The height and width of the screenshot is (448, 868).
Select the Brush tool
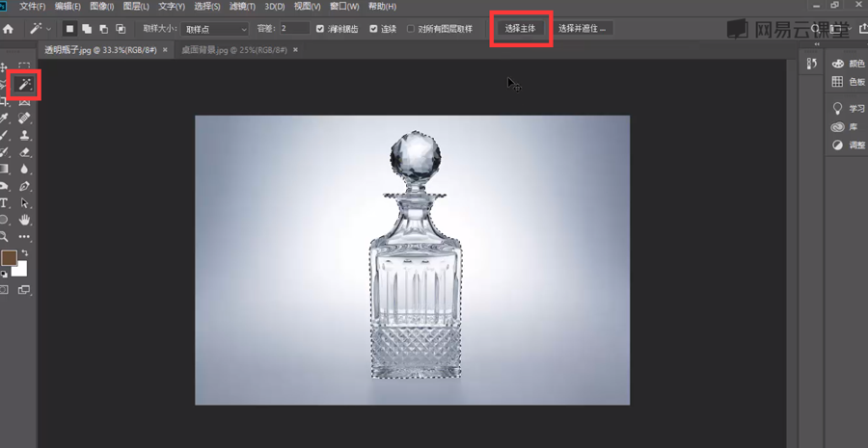point(4,135)
